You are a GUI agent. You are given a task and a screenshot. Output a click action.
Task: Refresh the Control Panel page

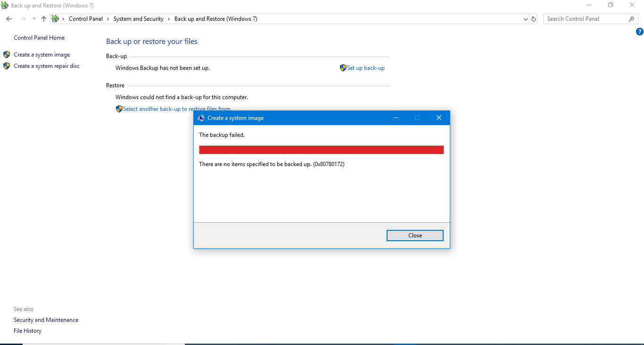click(x=534, y=19)
